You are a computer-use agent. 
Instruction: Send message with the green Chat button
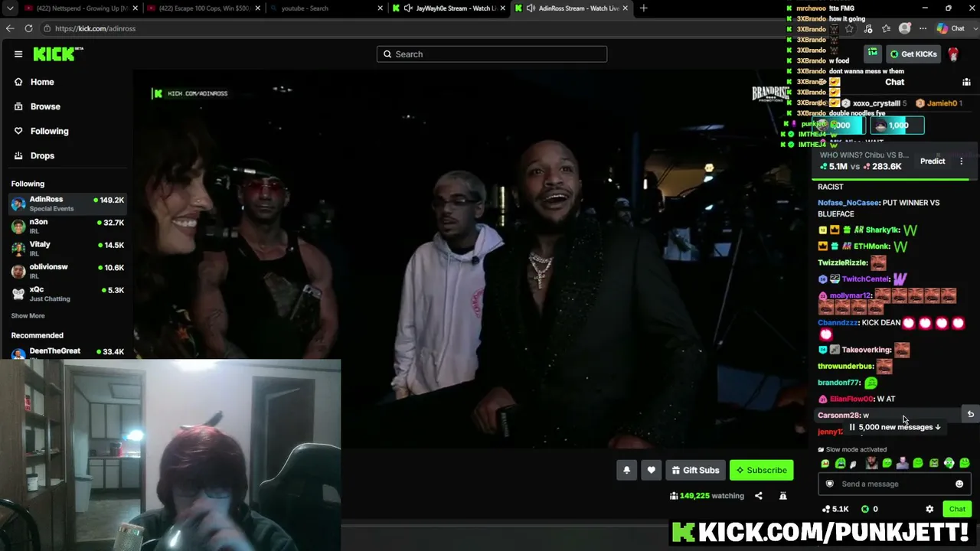[957, 509]
